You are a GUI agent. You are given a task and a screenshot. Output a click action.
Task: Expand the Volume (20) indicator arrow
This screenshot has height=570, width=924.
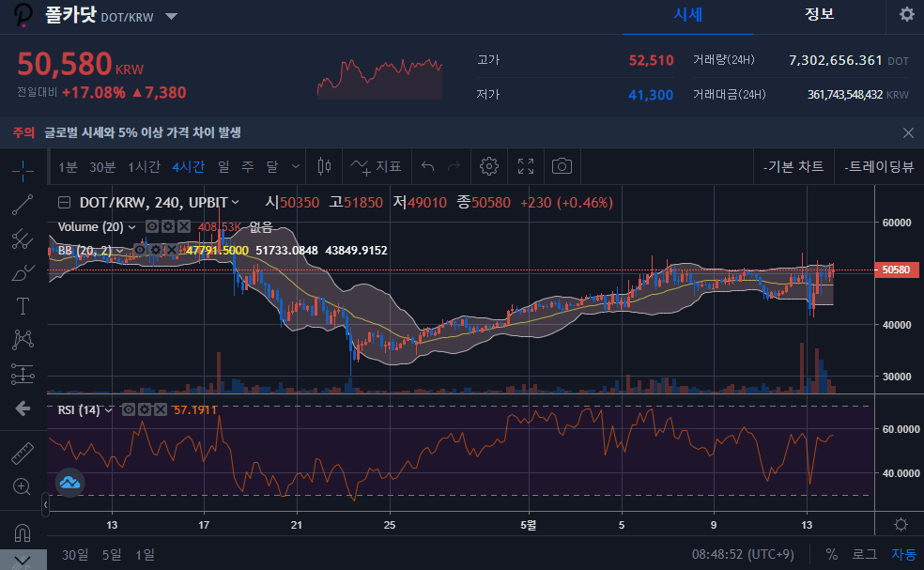click(x=132, y=227)
